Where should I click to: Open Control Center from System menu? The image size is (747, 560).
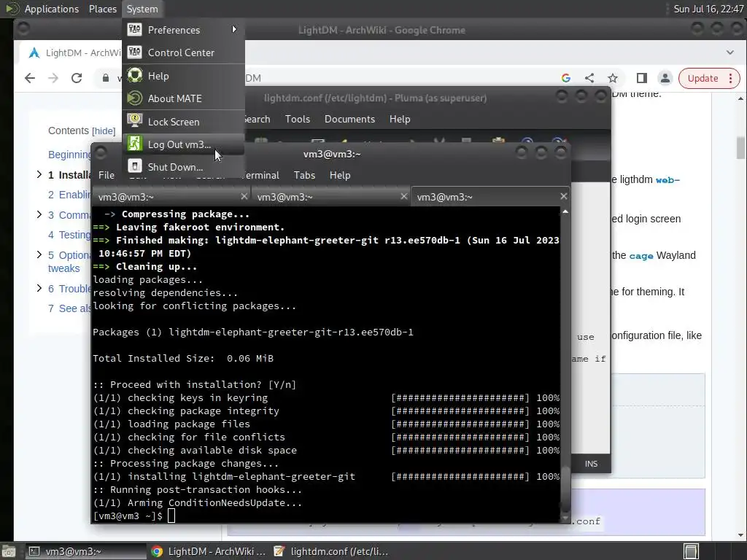coord(183,52)
